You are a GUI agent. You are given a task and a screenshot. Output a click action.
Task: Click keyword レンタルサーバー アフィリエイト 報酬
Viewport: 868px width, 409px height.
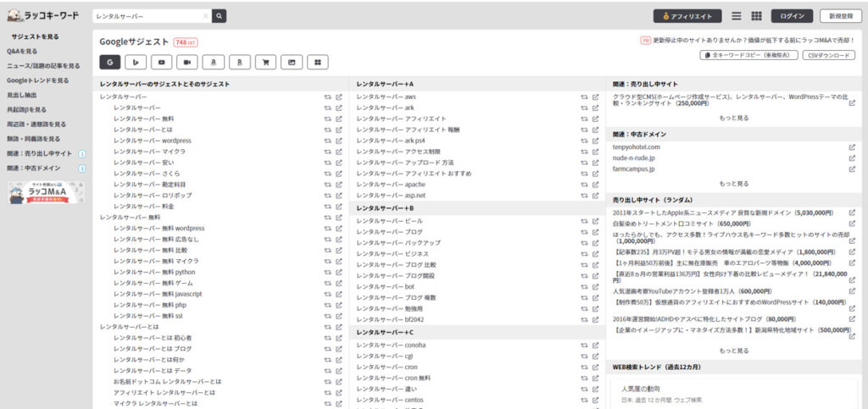click(408, 130)
